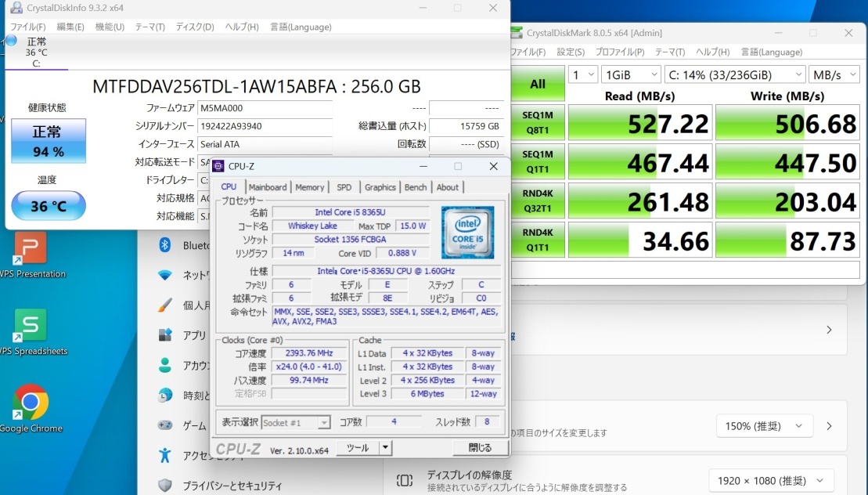868x495 pixels.
Task: Click the 正常 94% health status button
Action: click(x=49, y=141)
